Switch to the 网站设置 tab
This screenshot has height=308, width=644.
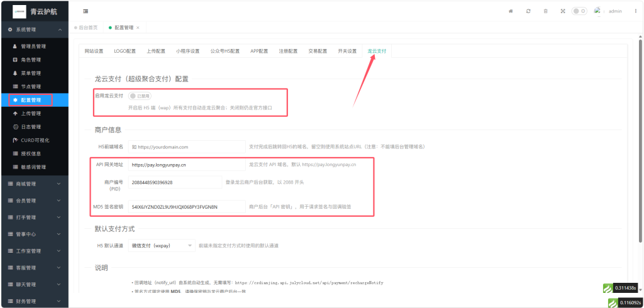[94, 52]
